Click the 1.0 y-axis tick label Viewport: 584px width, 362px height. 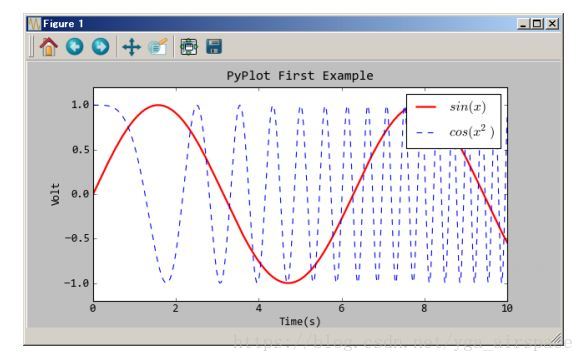[x=80, y=105]
